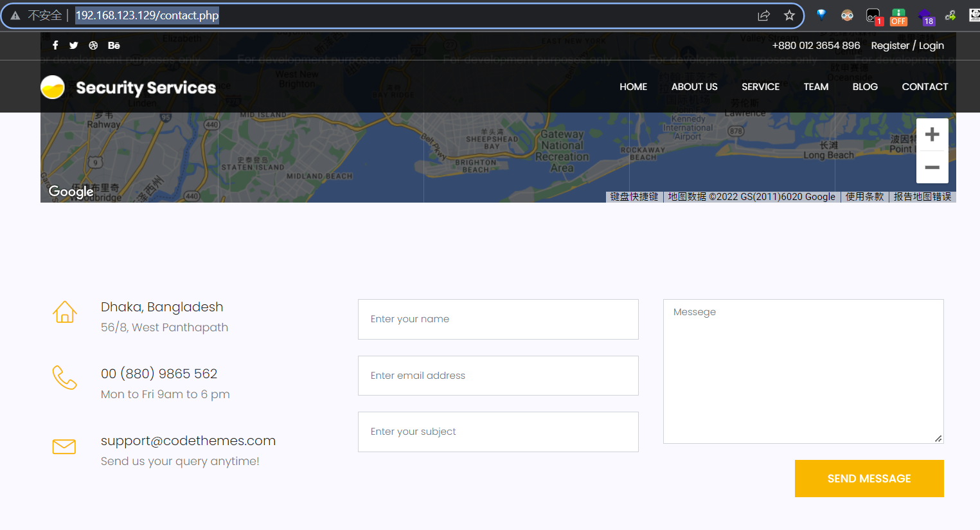Open the Behance social icon
The width and height of the screenshot is (980, 530).
pyautogui.click(x=114, y=46)
